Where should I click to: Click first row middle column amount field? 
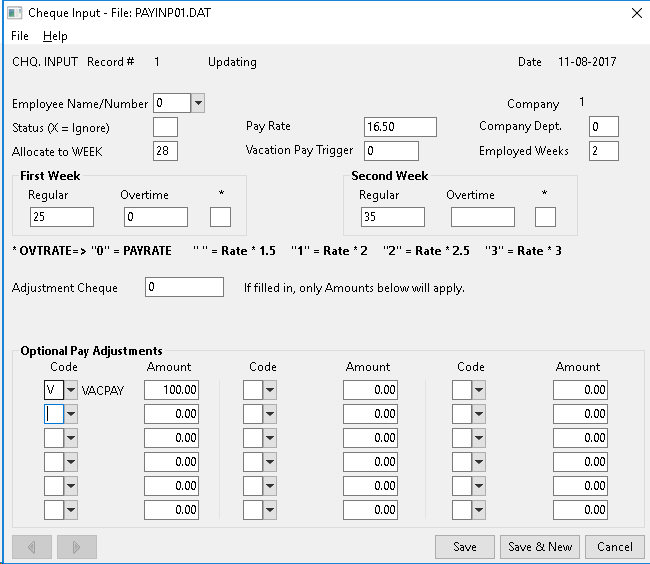point(370,390)
